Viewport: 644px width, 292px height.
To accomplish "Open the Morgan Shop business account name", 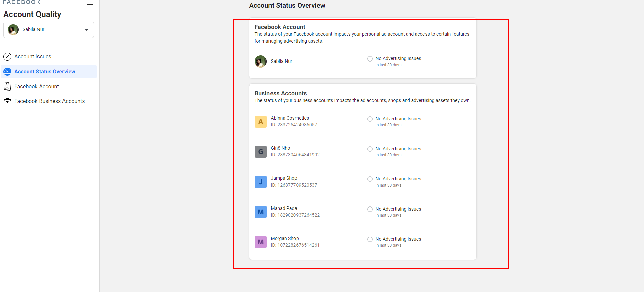I will pos(284,239).
